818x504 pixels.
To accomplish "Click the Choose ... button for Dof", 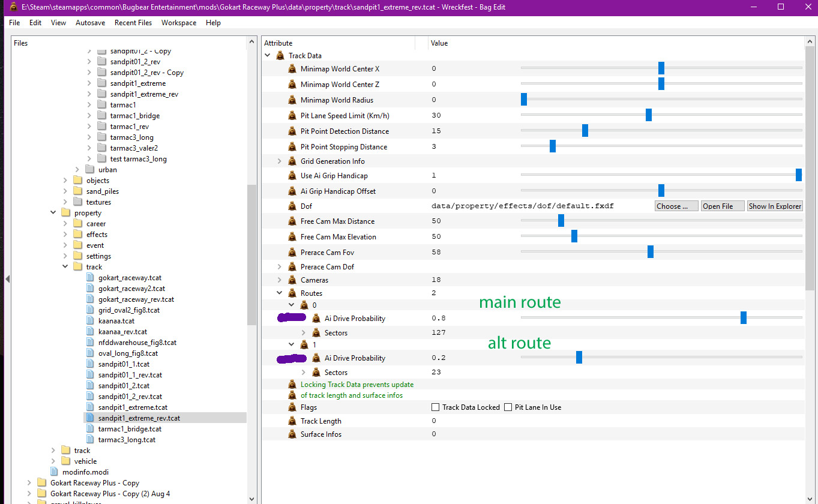I will coord(676,206).
